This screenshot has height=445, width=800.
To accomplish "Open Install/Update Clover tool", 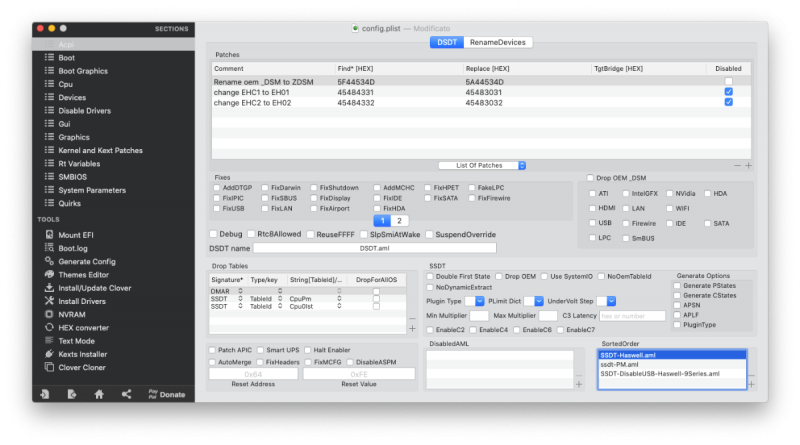I will pos(95,287).
